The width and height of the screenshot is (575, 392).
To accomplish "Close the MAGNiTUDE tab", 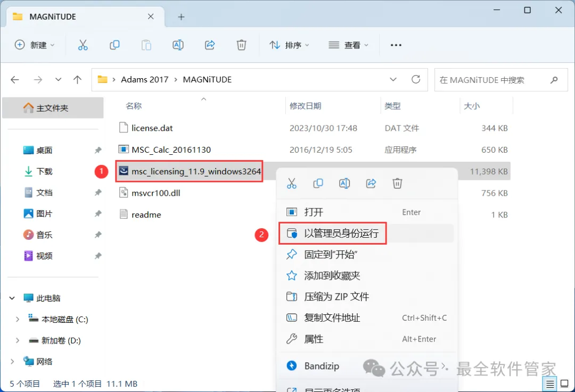I will point(151,16).
